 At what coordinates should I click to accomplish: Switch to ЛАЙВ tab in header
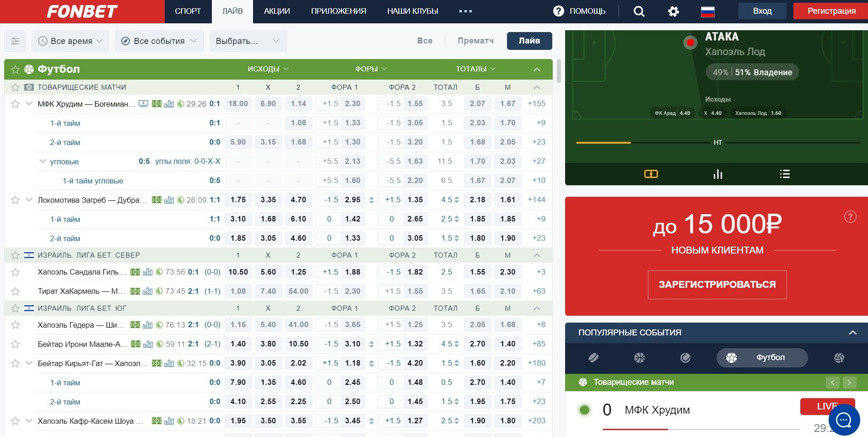[232, 11]
